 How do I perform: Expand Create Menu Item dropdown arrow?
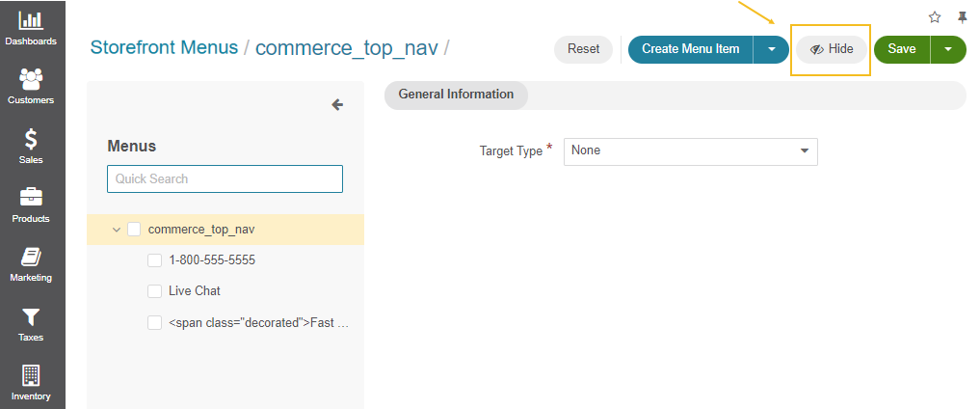point(771,49)
